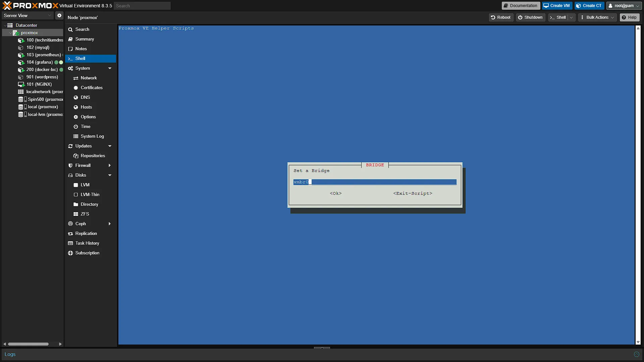Viewport: 644px width, 362px height.
Task: Select container 104 (grafana)
Action: point(35,62)
